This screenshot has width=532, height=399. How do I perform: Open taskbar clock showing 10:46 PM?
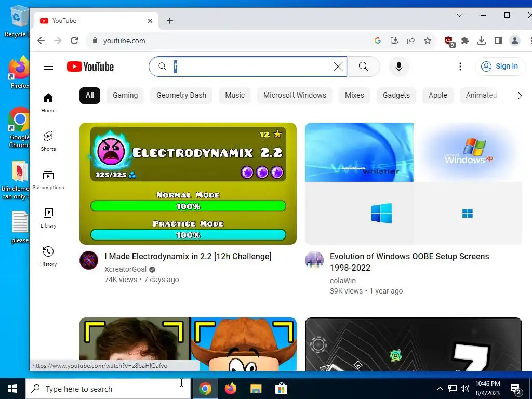pos(487,389)
